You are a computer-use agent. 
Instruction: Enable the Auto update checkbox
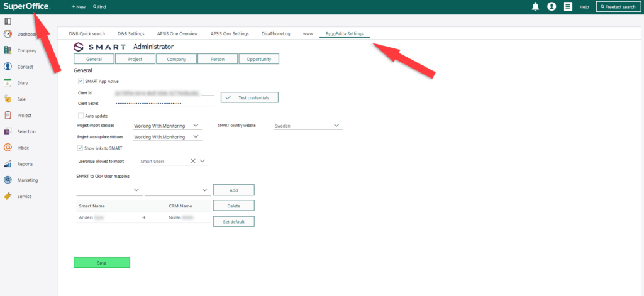(80, 116)
